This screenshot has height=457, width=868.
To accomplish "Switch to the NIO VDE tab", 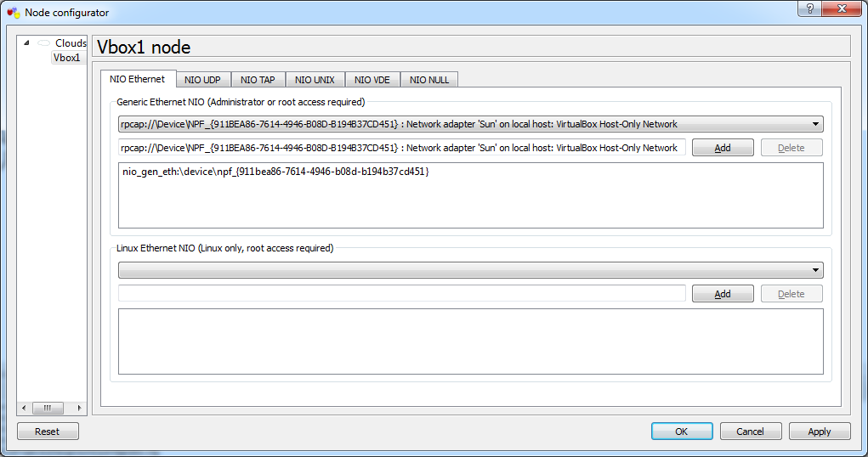I will click(372, 80).
